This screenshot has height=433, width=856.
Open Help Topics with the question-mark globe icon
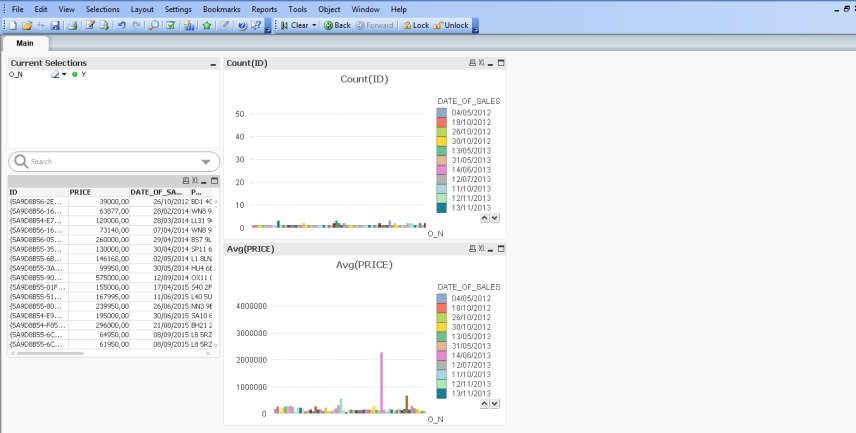[x=242, y=25]
